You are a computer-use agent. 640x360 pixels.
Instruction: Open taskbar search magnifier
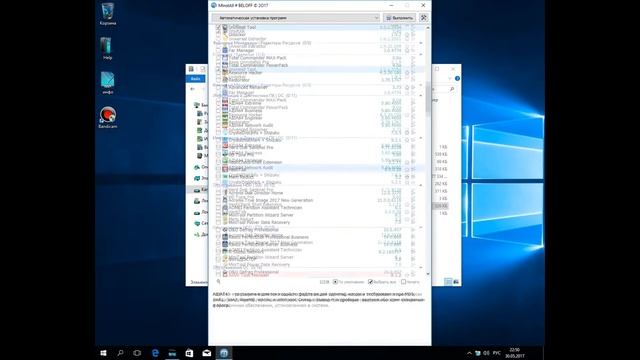[120, 353]
